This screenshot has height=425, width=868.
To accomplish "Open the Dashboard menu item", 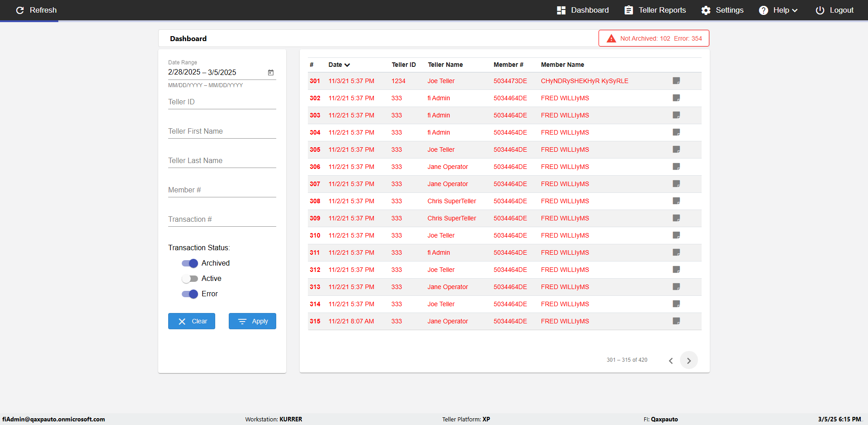I will 583,10.
